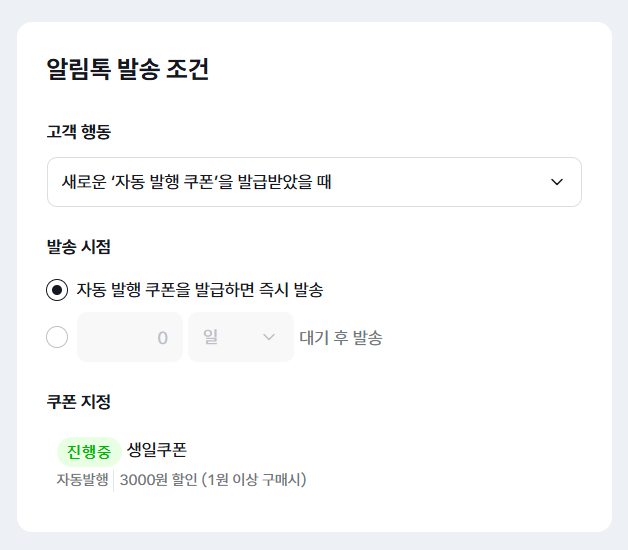This screenshot has width=628, height=550.
Task: Click the 생일쿠폰 coupon name
Action: point(157,450)
